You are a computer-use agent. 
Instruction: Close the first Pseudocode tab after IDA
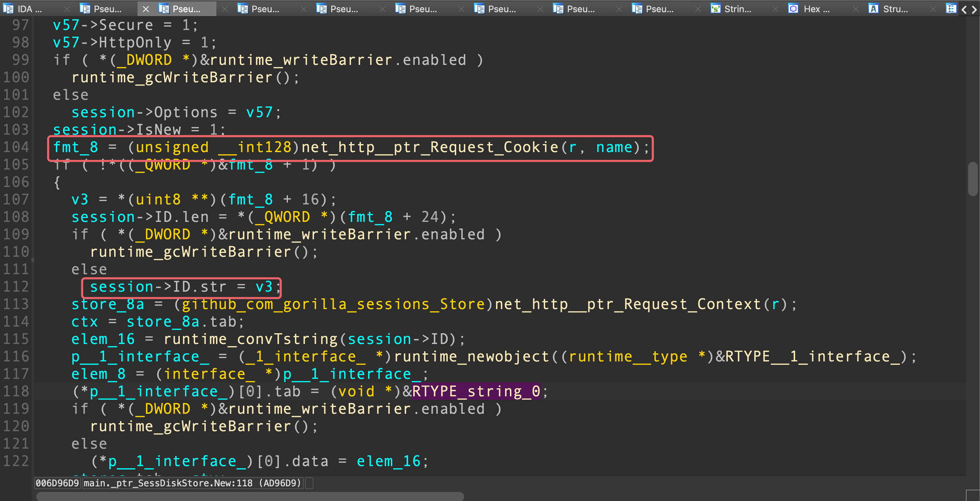click(x=67, y=9)
